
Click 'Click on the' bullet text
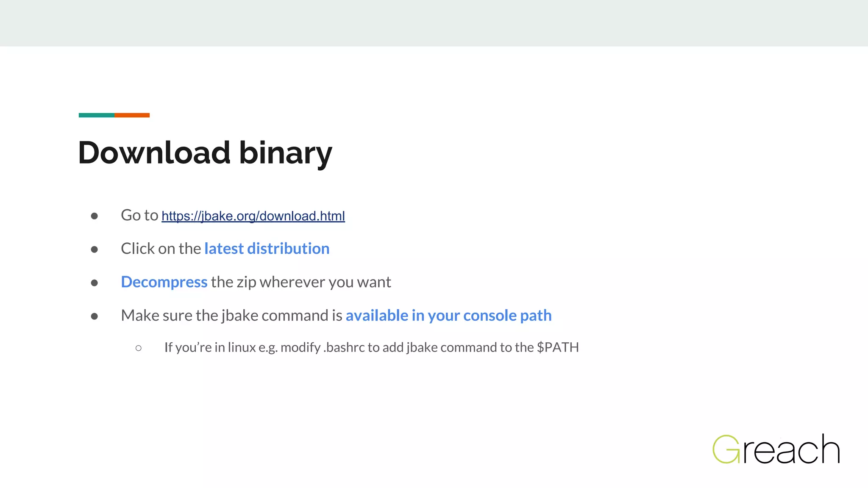point(161,249)
